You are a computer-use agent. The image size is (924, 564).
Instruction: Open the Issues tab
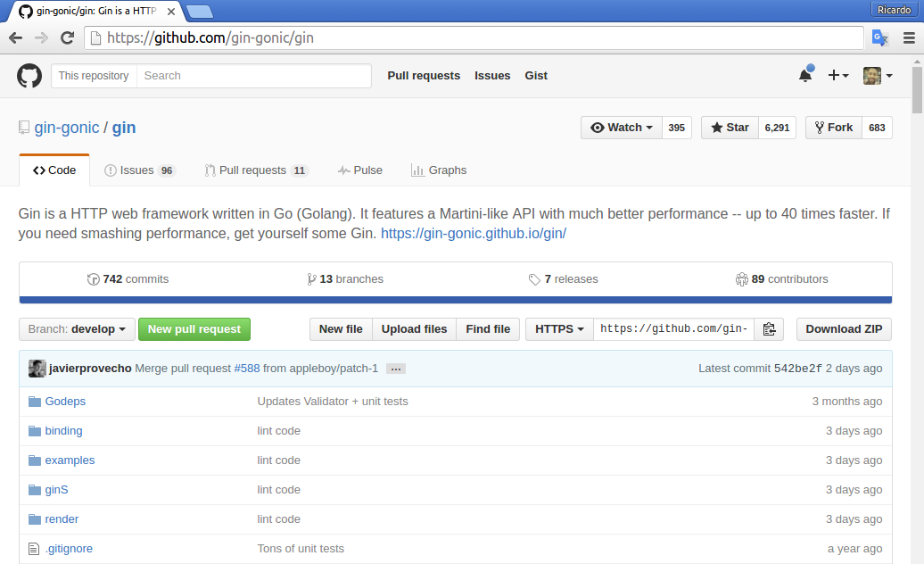pos(140,170)
